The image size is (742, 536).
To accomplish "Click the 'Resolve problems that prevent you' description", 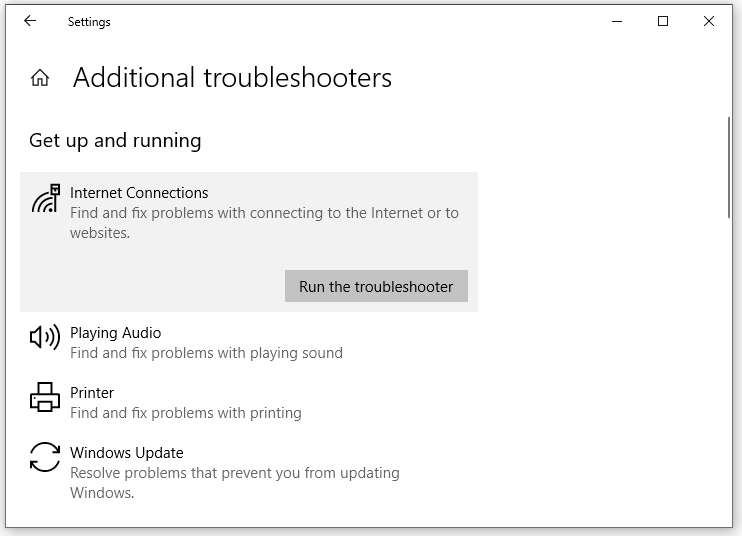I will [x=234, y=473].
